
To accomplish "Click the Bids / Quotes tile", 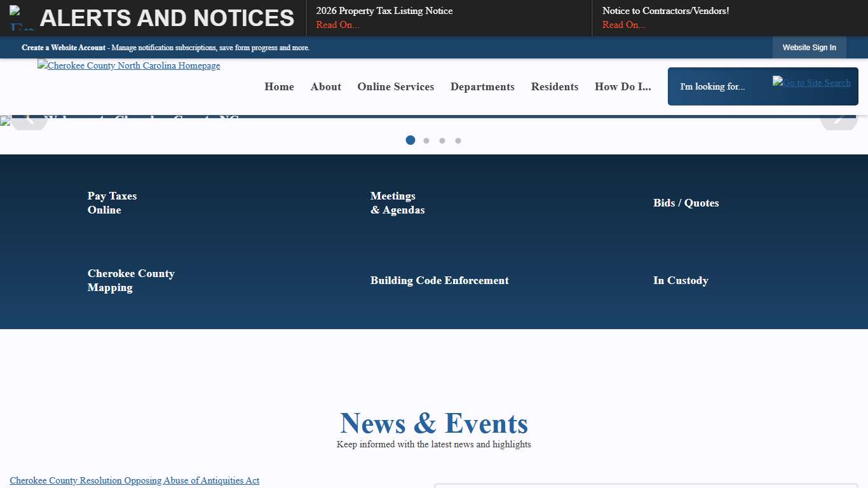I will (x=686, y=203).
